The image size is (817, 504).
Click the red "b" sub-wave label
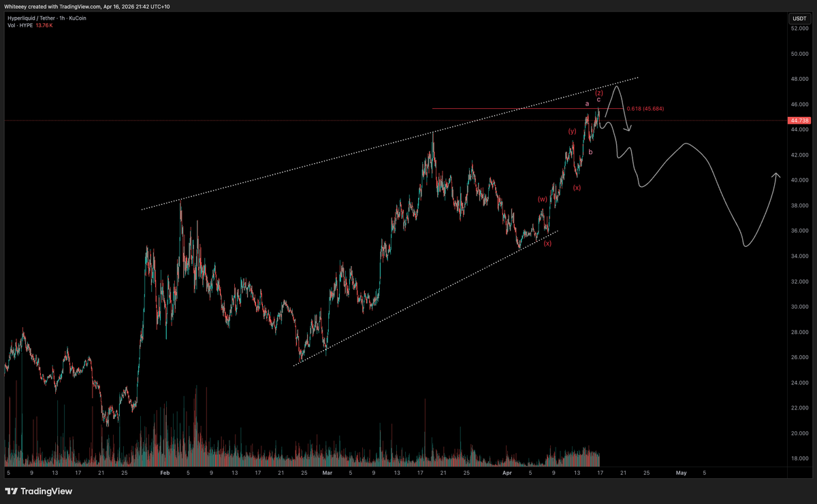point(590,152)
